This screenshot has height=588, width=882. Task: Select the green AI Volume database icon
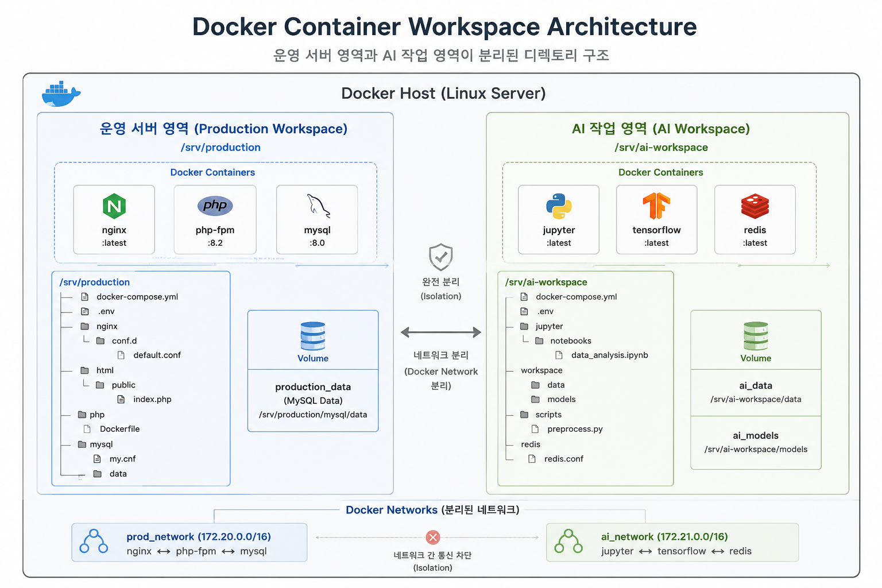point(756,336)
